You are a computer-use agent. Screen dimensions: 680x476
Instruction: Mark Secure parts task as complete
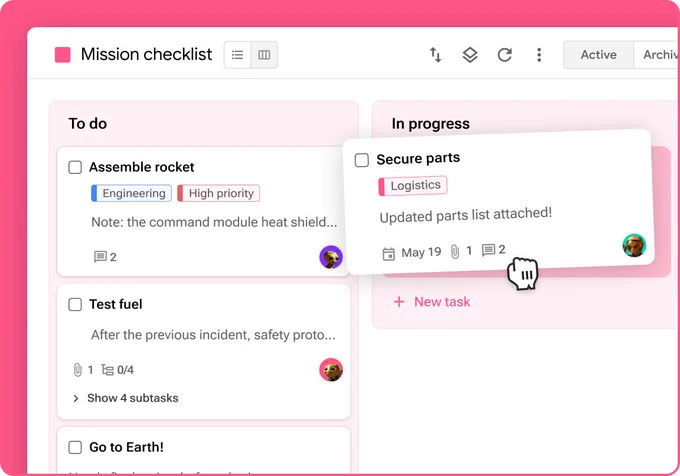(362, 160)
